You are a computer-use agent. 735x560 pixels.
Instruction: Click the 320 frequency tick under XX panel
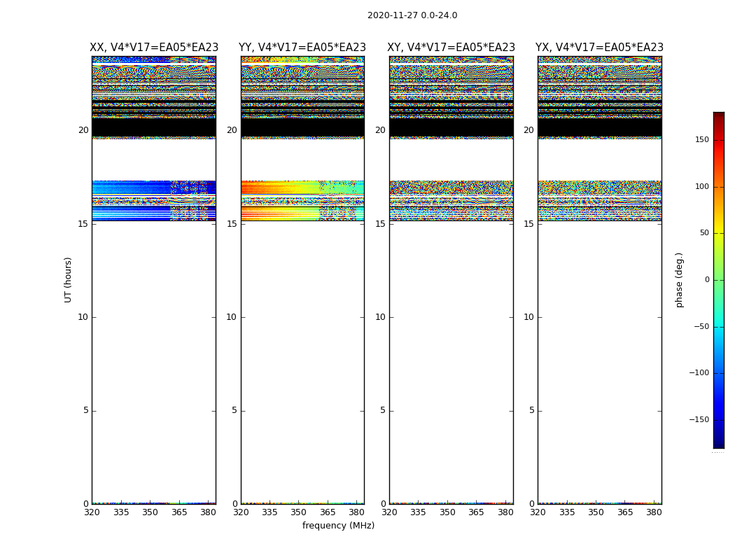(x=92, y=512)
